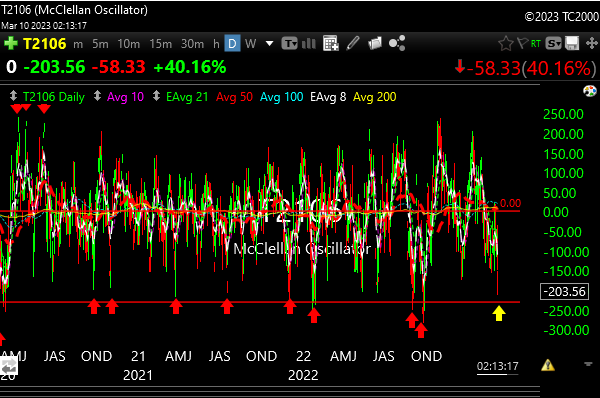Viewport: 600px width, 398px height.
Task: Click the 0.00 zero-line label
Action: click(510, 203)
